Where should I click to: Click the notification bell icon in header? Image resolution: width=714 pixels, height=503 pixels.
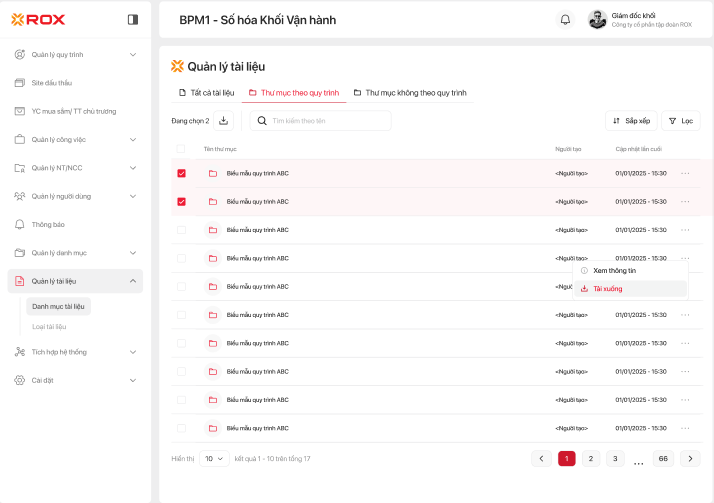point(565,19)
